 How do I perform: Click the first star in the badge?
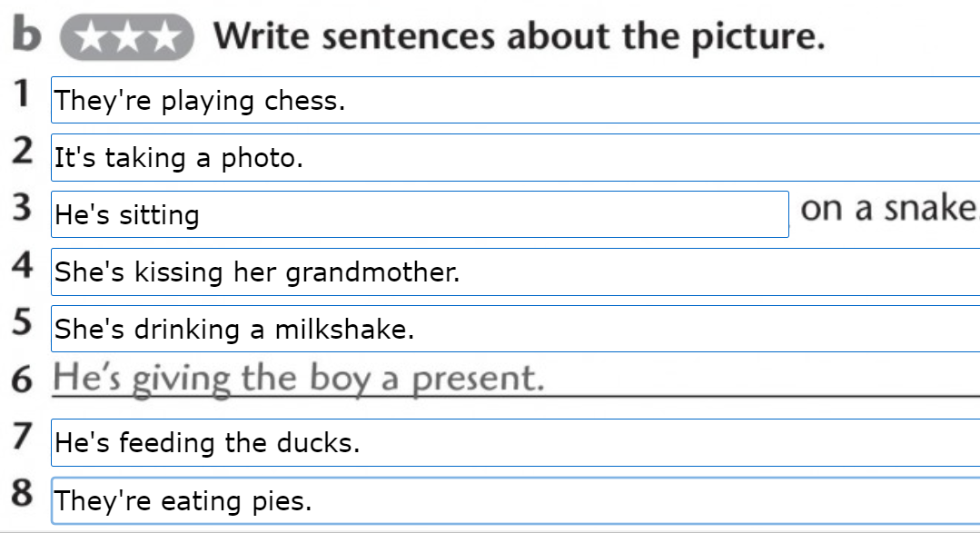click(92, 37)
